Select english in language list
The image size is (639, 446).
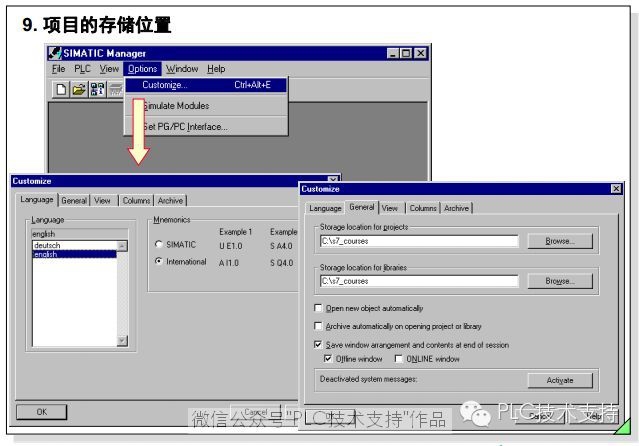tap(74, 254)
